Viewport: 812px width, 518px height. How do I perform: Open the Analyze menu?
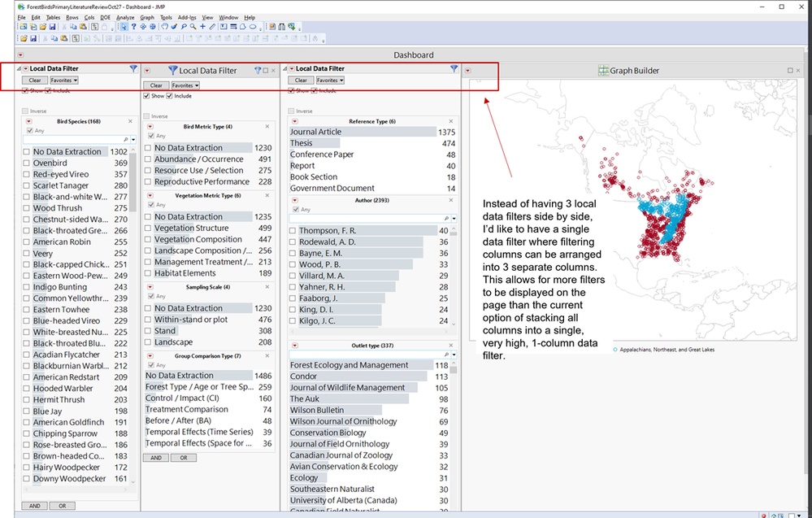(125, 17)
